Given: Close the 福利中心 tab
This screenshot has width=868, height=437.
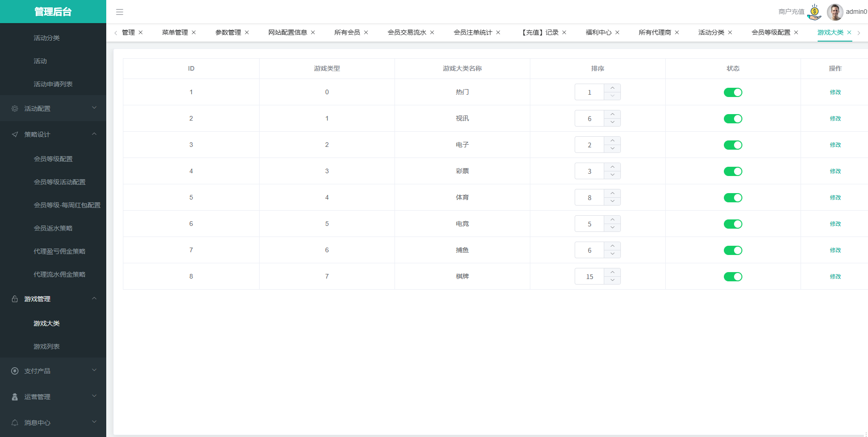Looking at the screenshot, I should click(617, 32).
